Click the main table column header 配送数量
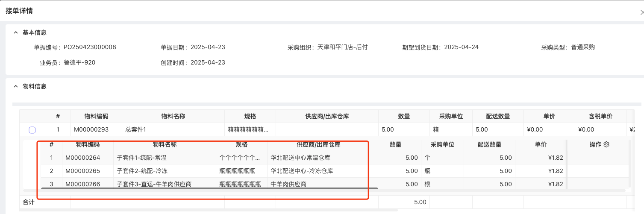This screenshot has width=644, height=214. (498, 116)
